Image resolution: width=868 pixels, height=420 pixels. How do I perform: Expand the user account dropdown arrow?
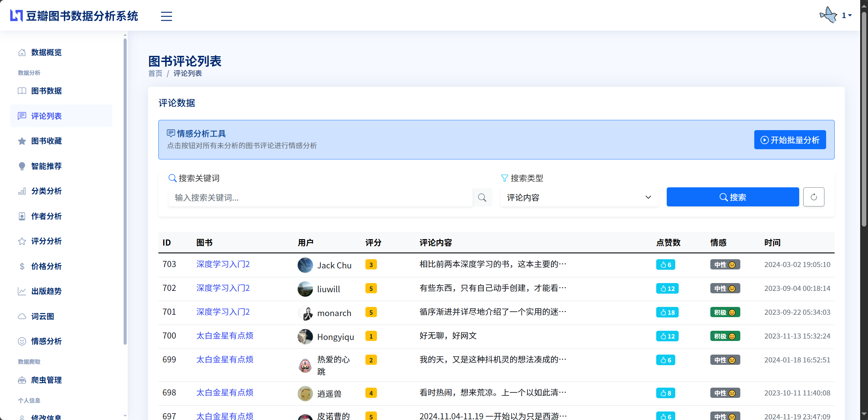[x=850, y=15]
